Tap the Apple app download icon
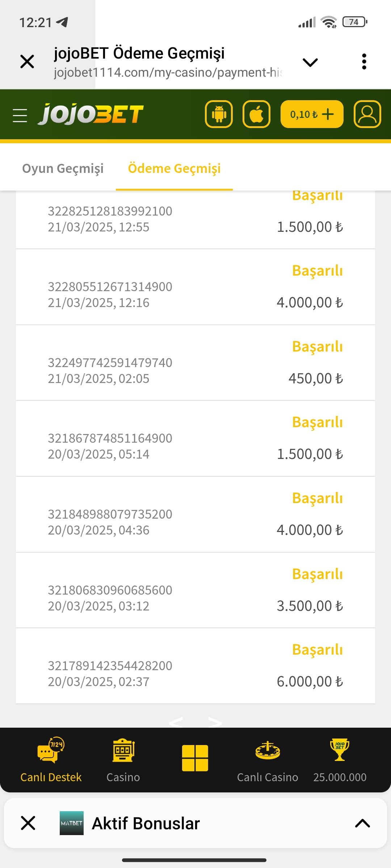The width and height of the screenshot is (391, 868). [x=256, y=114]
